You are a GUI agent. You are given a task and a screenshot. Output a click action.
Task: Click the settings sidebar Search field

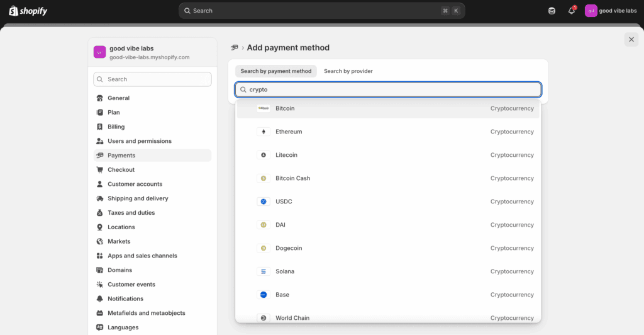coord(152,79)
